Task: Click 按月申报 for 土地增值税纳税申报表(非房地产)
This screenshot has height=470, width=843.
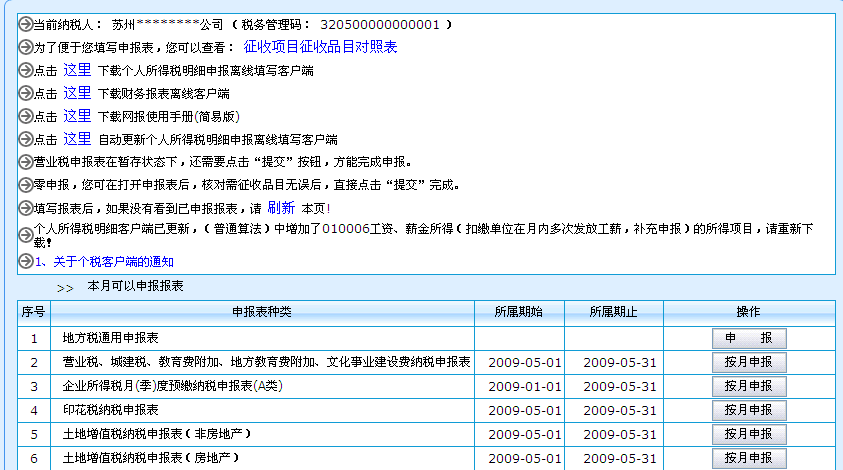Action: tap(749, 434)
